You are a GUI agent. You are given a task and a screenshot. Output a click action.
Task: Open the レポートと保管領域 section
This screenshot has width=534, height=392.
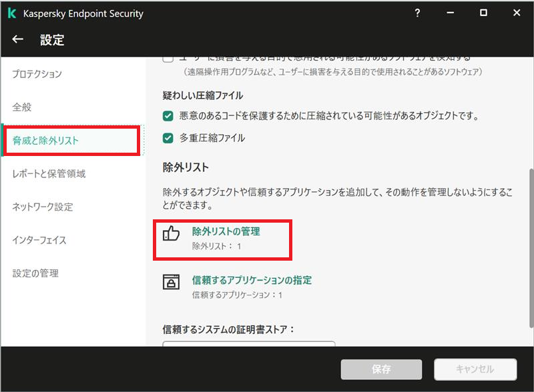point(49,173)
